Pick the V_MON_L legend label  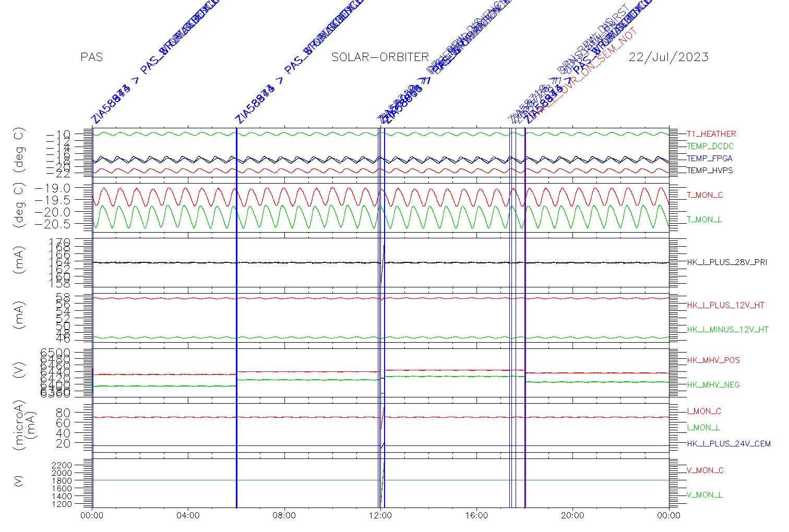tap(704, 495)
